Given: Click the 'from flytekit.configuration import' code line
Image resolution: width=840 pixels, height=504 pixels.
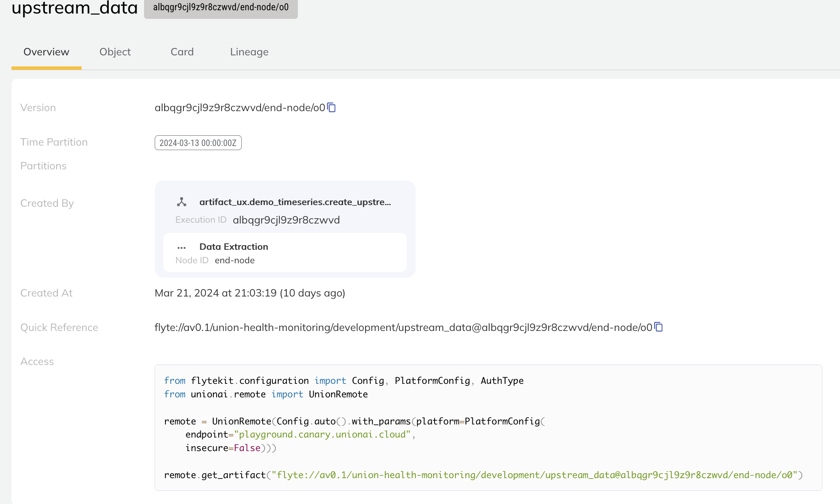Looking at the screenshot, I should coord(343,381).
